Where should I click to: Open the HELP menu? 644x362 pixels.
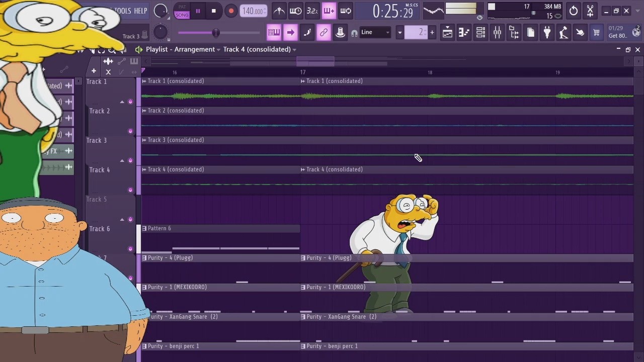tap(140, 11)
